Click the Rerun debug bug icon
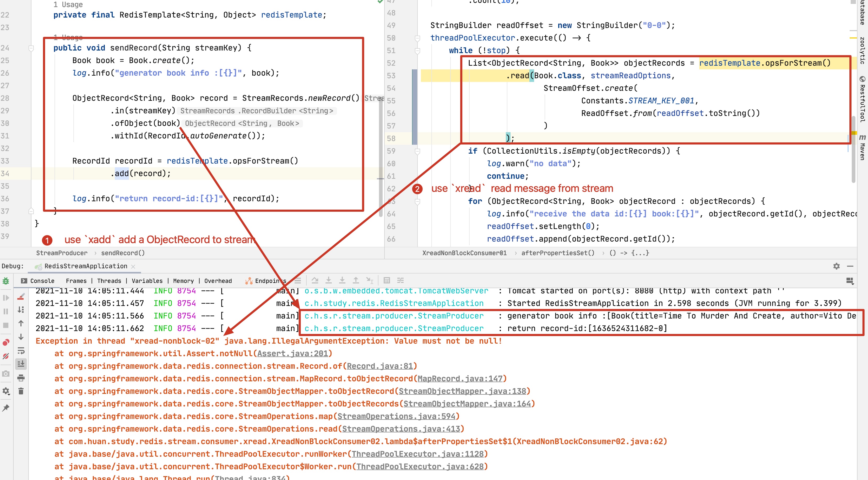Image resolution: width=868 pixels, height=480 pixels. click(6, 281)
